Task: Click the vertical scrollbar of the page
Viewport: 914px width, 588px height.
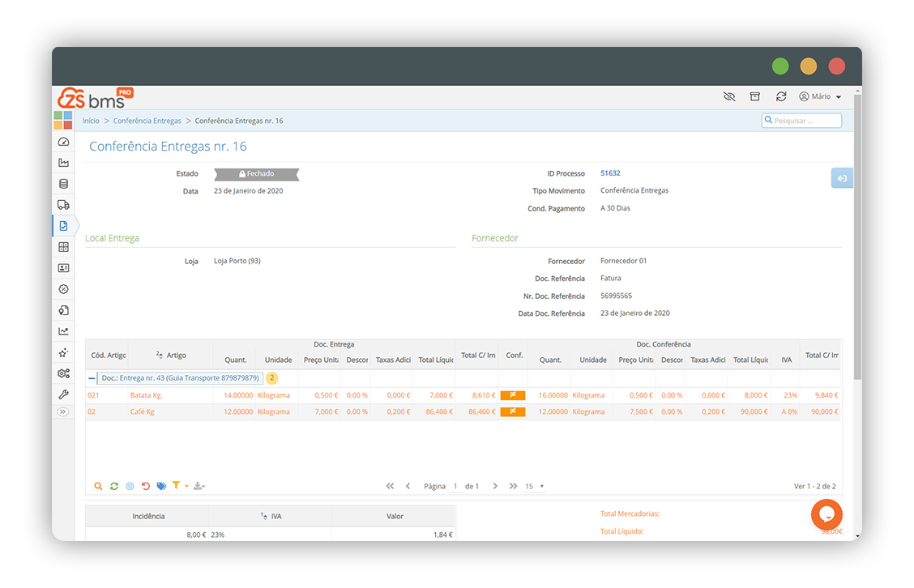Action: tap(857, 236)
